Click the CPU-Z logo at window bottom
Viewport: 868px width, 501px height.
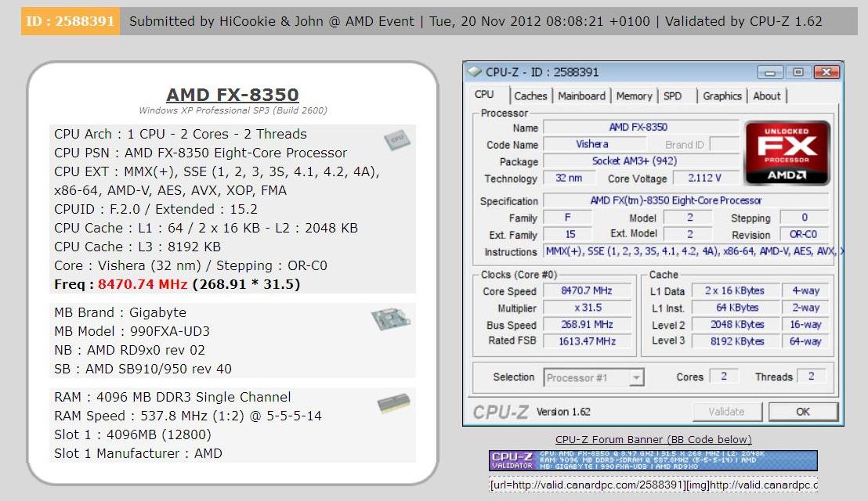[x=501, y=412]
